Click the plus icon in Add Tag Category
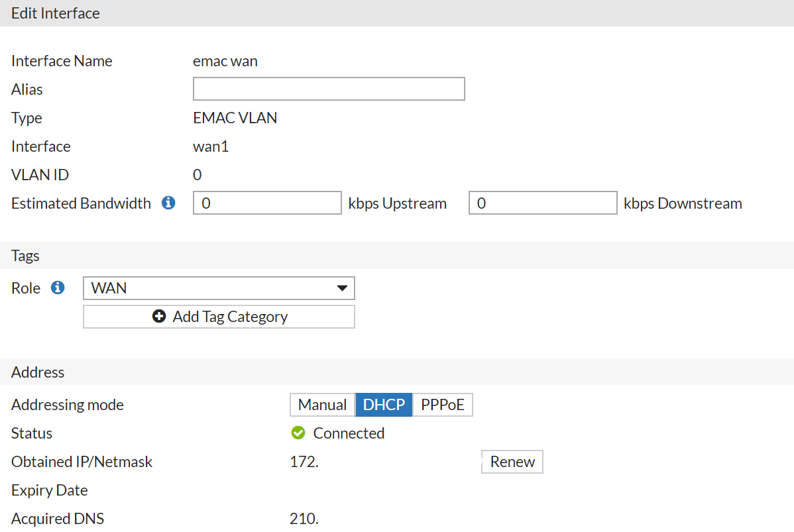This screenshot has height=532, width=794. click(x=159, y=317)
